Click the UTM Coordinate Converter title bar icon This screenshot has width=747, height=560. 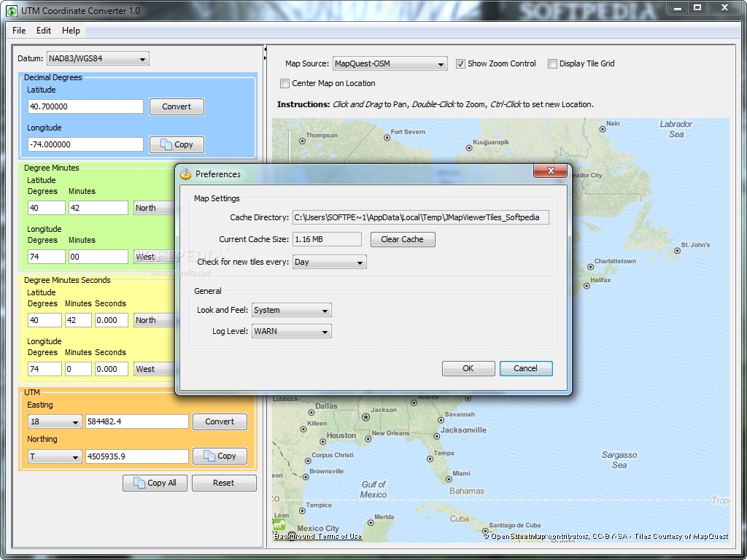(x=12, y=10)
